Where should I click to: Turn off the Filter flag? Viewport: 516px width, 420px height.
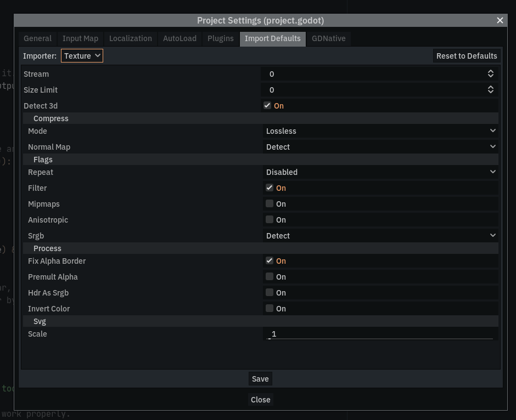click(x=270, y=188)
